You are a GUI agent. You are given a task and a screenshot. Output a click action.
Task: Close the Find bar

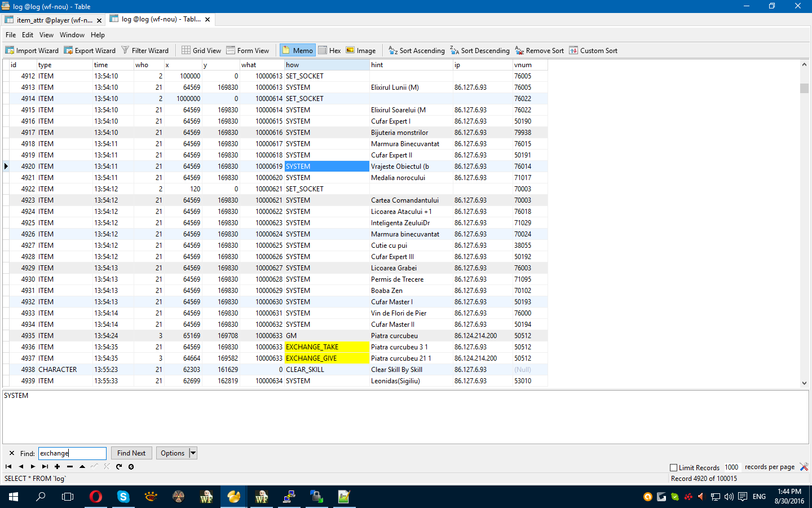(x=12, y=453)
